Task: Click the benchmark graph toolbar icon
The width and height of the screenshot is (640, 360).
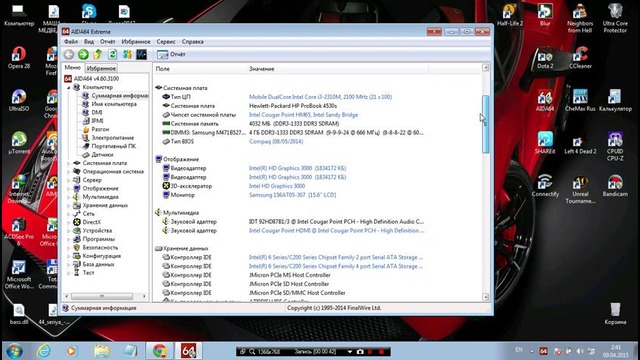Action: coord(141,54)
